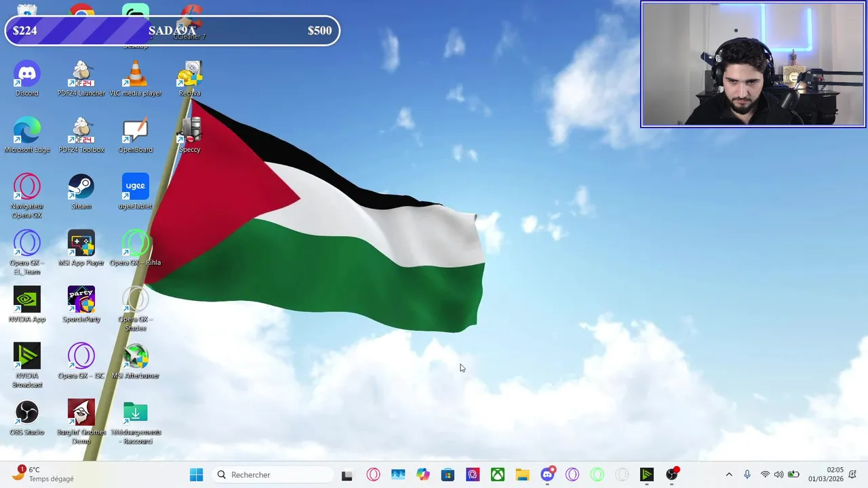The width and height of the screenshot is (868, 488).
Task: Click the battery tray icon
Action: coord(793,474)
